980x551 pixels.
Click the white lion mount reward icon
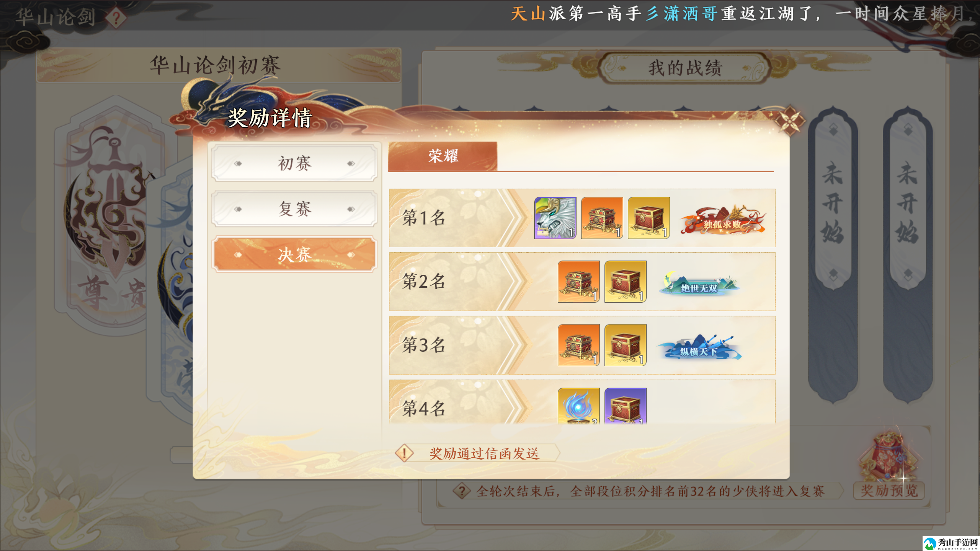(555, 218)
